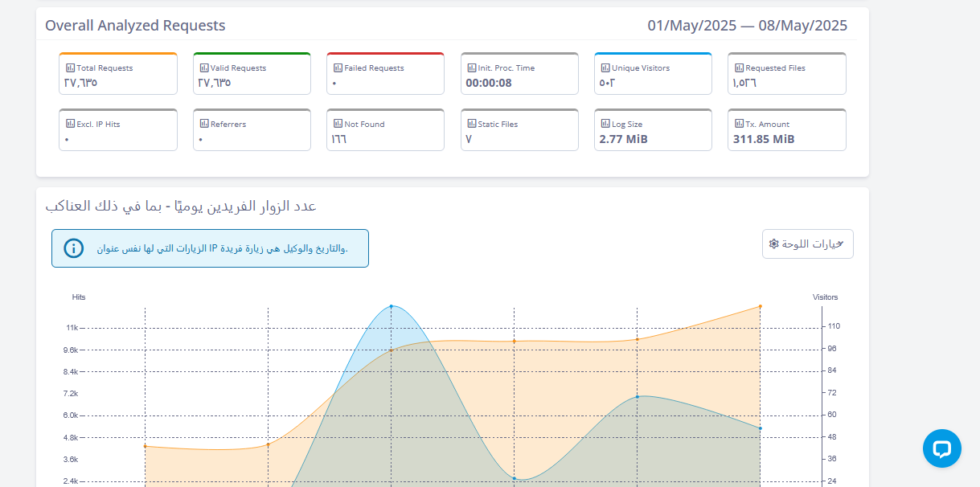Select the Total Requests card

118,74
